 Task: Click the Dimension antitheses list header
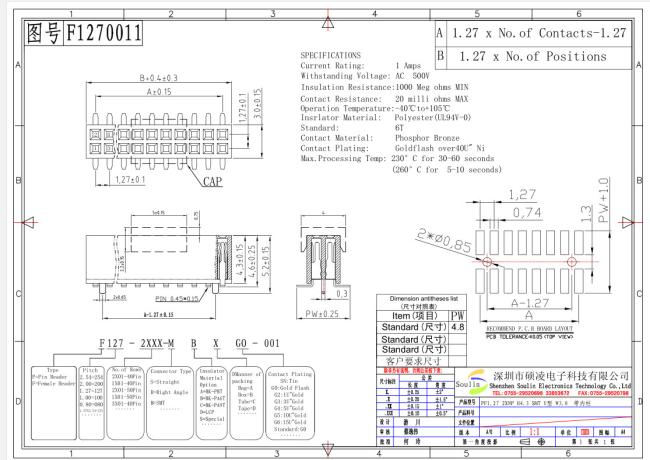[424, 298]
